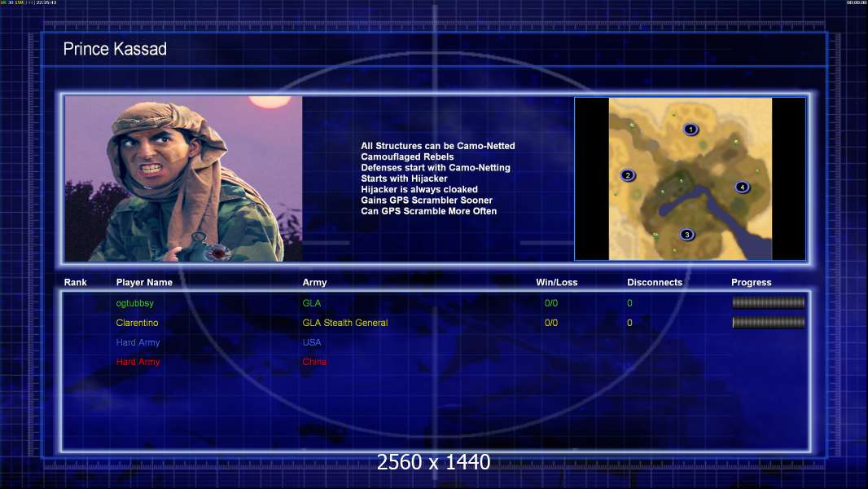Click start position marker 2 on map
868x489 pixels.
pos(627,175)
